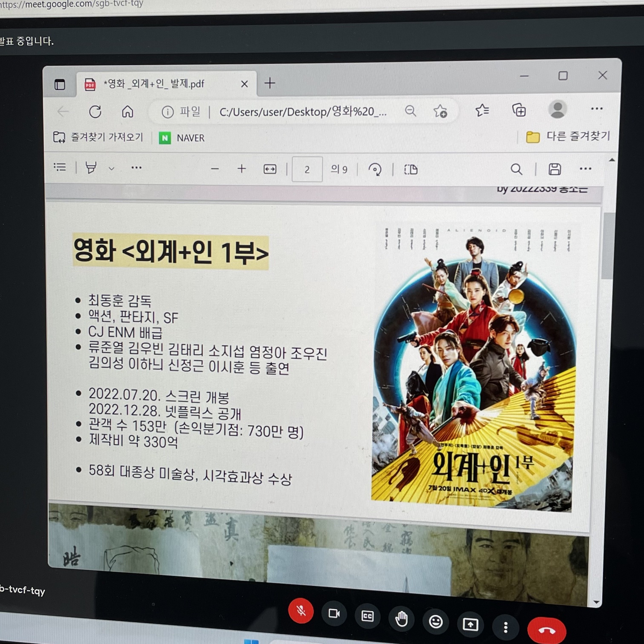Open the NAVER bookmark
The width and height of the screenshot is (644, 644).
pyautogui.click(x=182, y=138)
